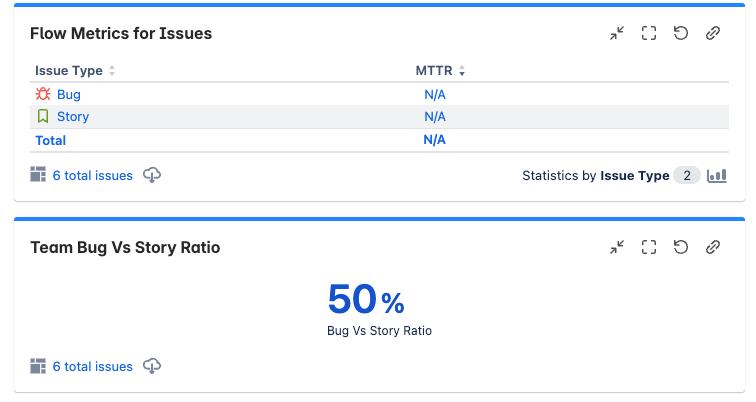Open Team Bug Vs Story Ratio fullscreen
This screenshot has height=402, width=756.
[649, 247]
